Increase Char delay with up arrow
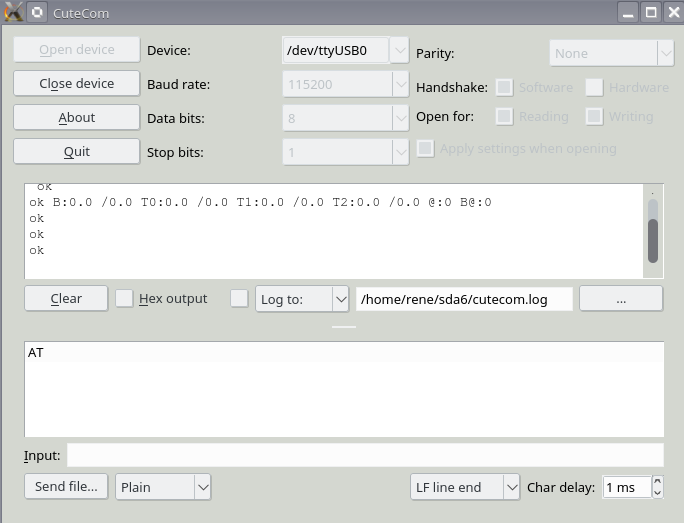Image resolution: width=684 pixels, height=523 pixels. (657, 482)
